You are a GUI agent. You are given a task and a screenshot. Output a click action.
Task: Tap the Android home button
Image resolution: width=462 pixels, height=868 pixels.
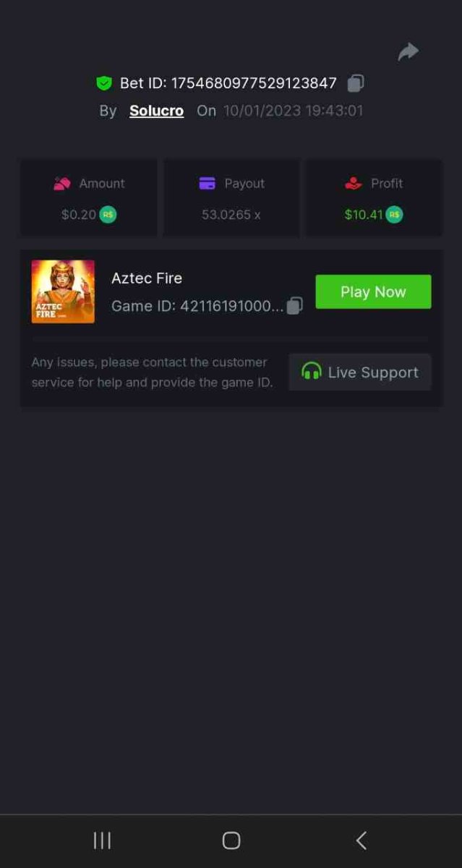coord(231,840)
